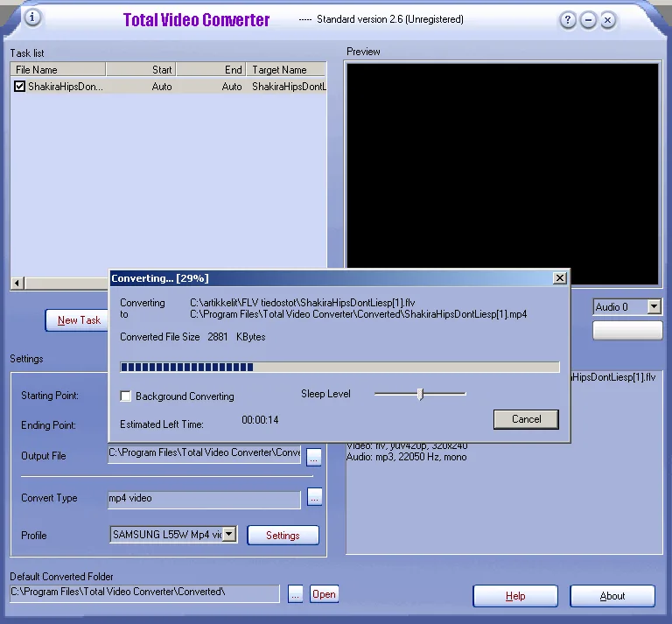Click the task list scroll left arrow
The height and width of the screenshot is (624, 672).
click(17, 283)
